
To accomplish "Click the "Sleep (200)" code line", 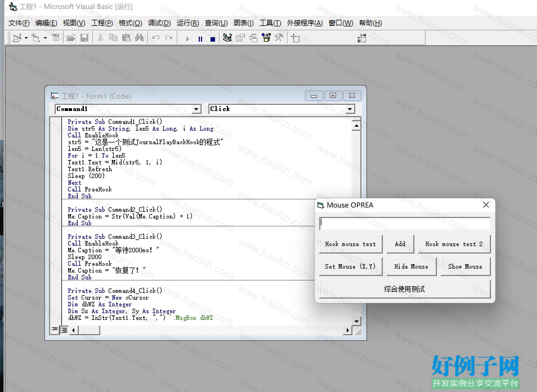I will click(86, 176).
